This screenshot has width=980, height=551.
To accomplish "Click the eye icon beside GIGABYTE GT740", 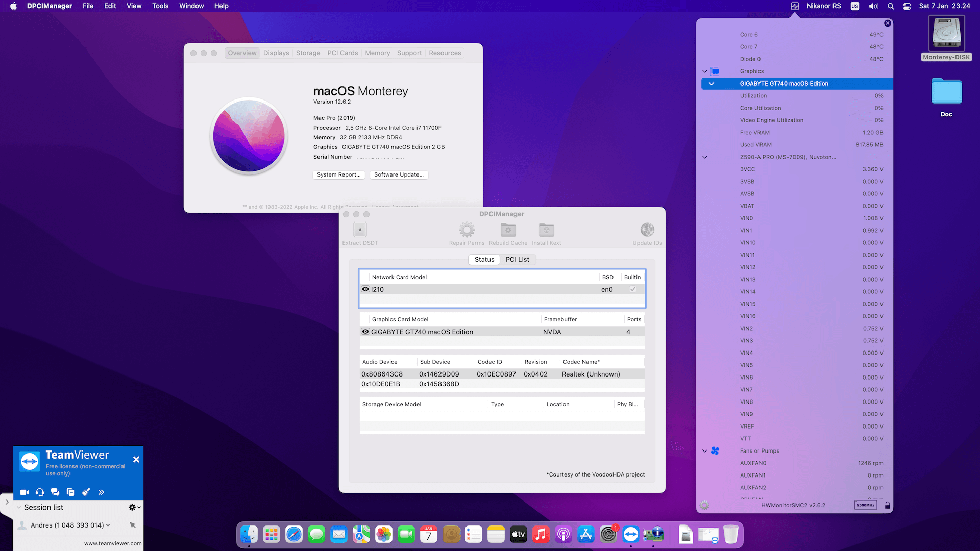I will (x=365, y=332).
